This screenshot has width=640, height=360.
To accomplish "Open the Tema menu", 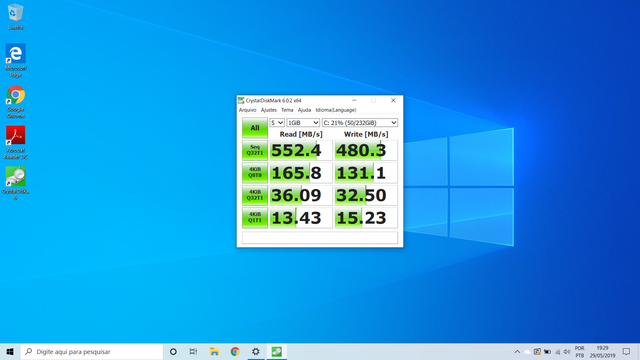I will point(287,110).
